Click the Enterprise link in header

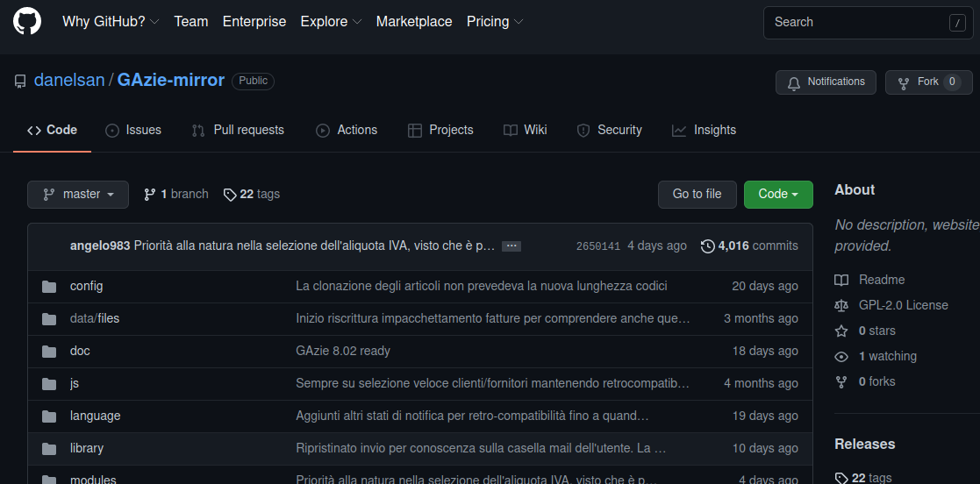click(254, 21)
